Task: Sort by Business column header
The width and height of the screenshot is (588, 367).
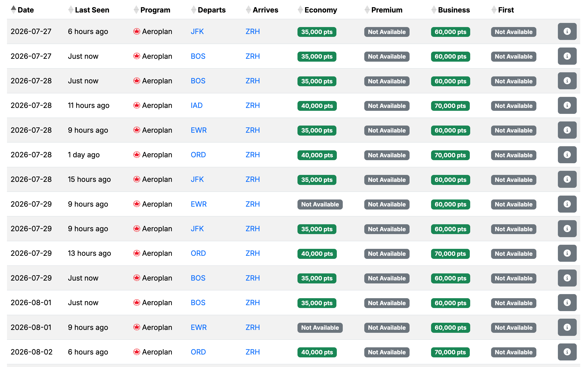Action: [x=454, y=10]
